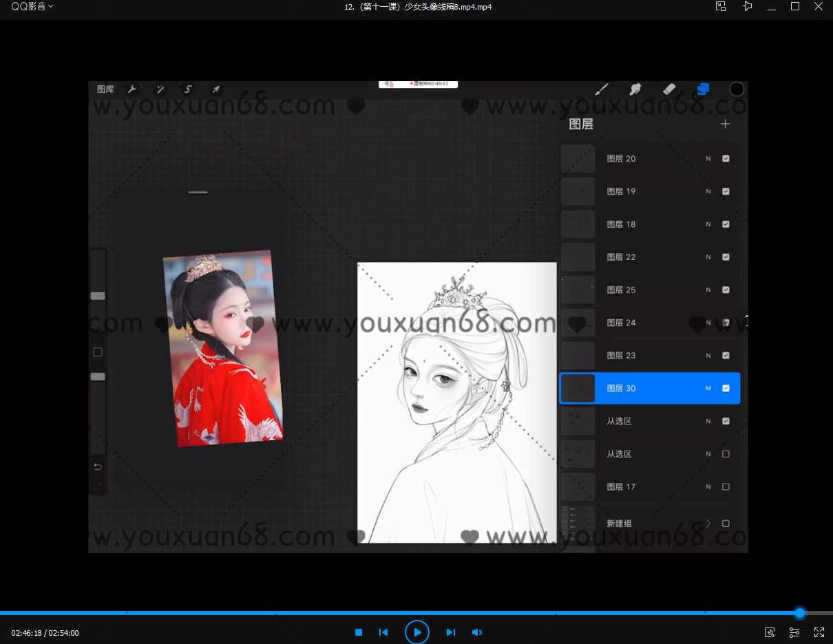Viewport: 833px width, 644px height.
Task: Pick the Paintbrush tool
Action: [x=601, y=89]
